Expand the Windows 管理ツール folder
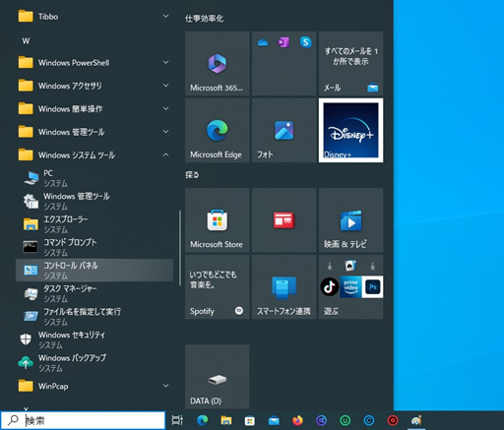 click(x=94, y=132)
